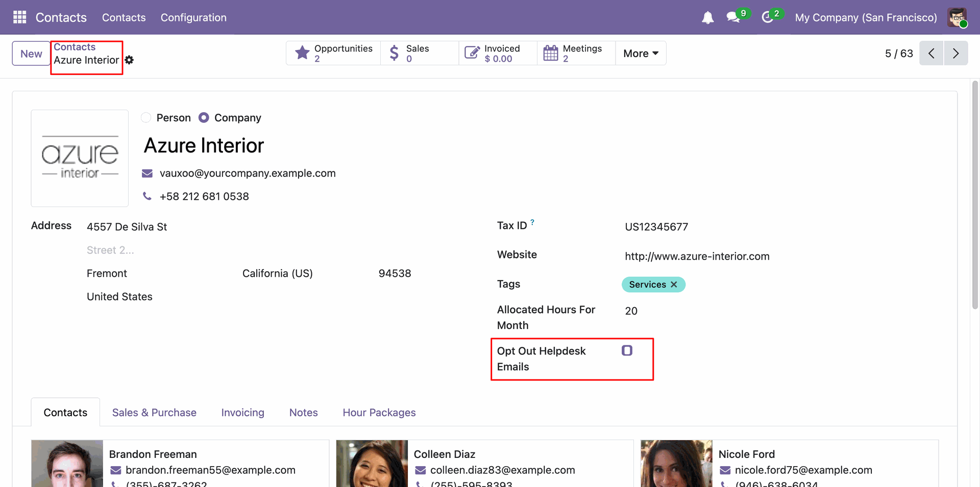Open the chat messages icon

pos(733,17)
